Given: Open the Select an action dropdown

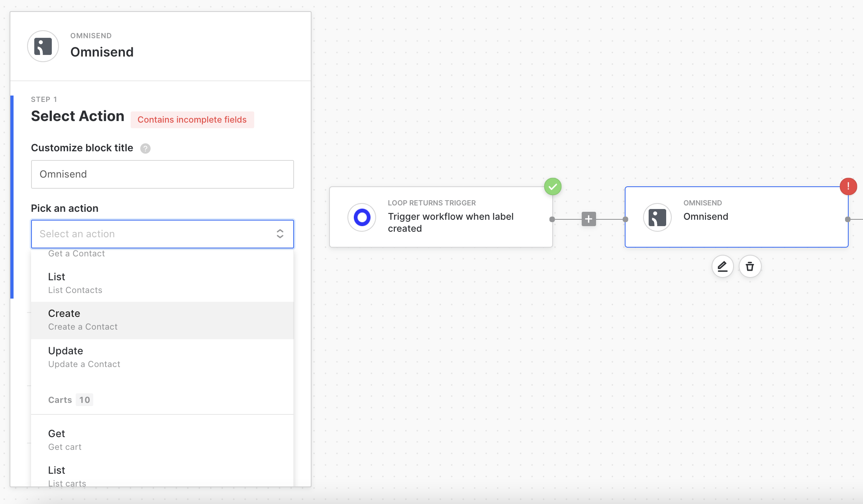Looking at the screenshot, I should pos(163,234).
